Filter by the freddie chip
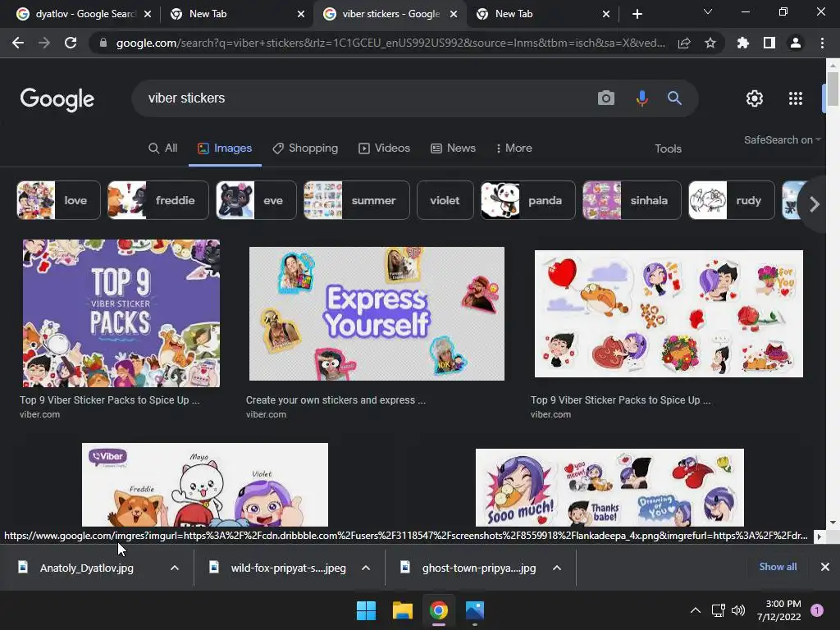 (158, 200)
